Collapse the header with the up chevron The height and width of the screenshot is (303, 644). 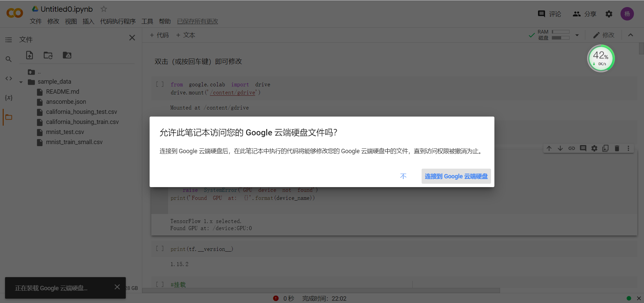pos(631,35)
